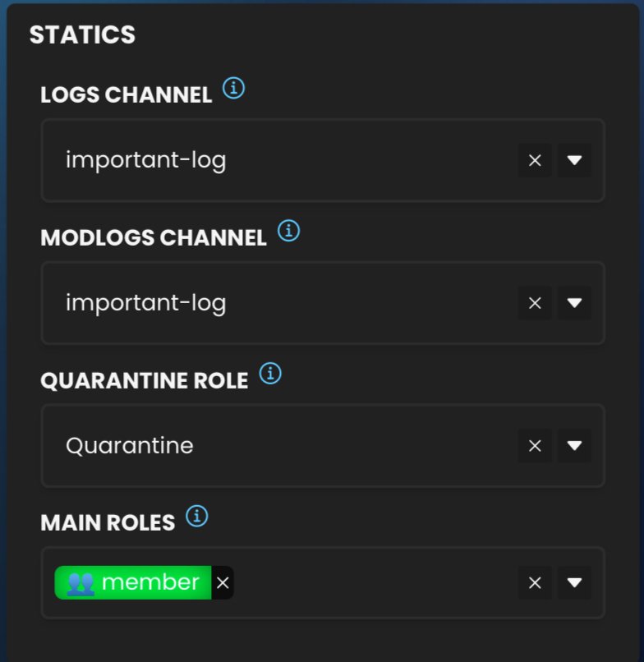Click the MAIN ROLES label
644x662 pixels.
(109, 522)
